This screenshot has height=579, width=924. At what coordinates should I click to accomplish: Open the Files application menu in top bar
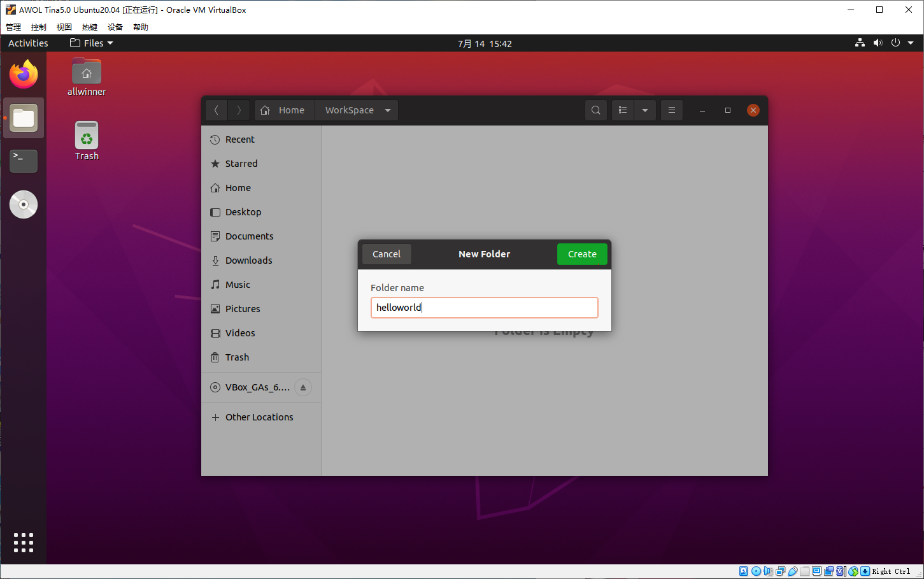click(92, 43)
